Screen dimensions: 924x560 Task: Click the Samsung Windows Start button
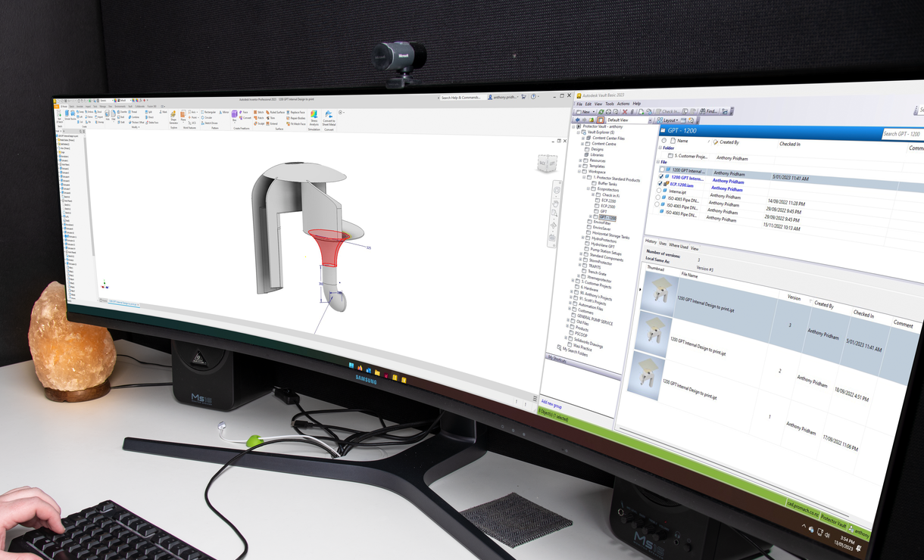pyautogui.click(x=351, y=366)
